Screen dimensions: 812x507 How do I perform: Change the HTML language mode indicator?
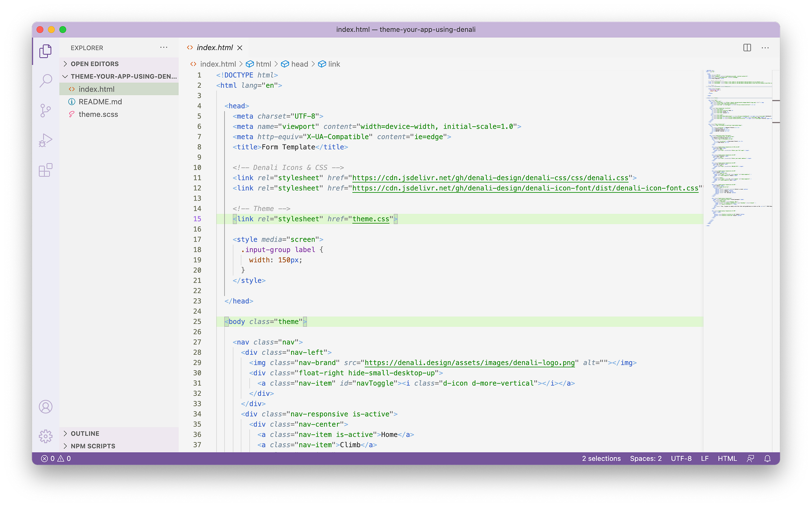coord(728,458)
